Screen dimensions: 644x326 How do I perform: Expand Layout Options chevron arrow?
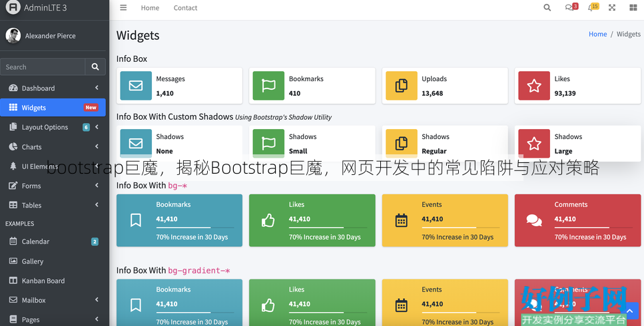click(97, 127)
